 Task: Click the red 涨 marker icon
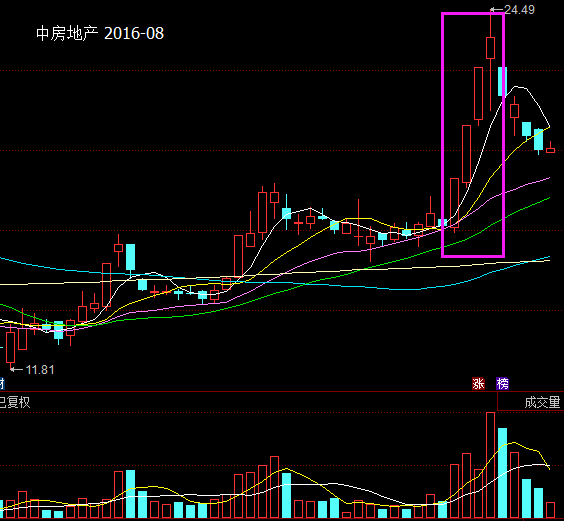478,384
